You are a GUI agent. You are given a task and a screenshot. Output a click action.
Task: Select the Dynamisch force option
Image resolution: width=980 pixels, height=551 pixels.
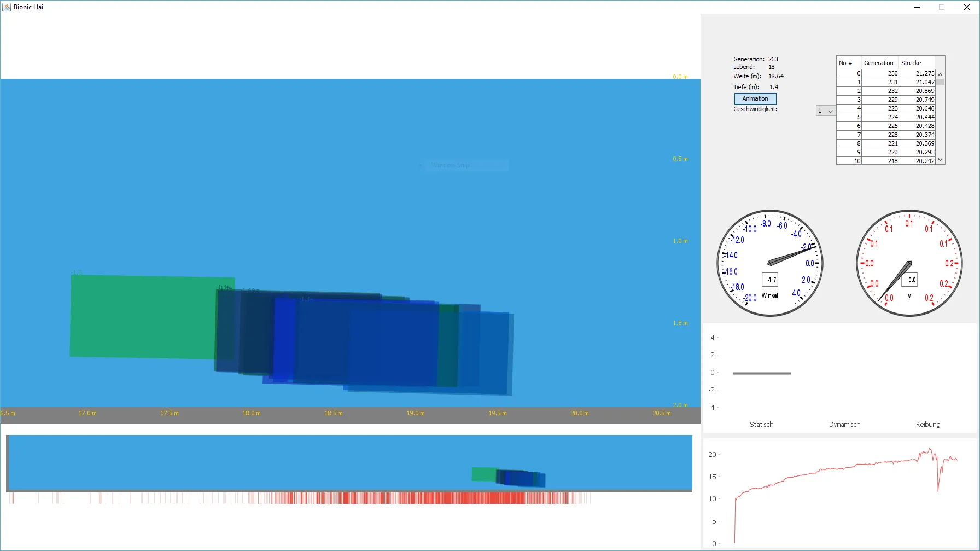pos(844,424)
